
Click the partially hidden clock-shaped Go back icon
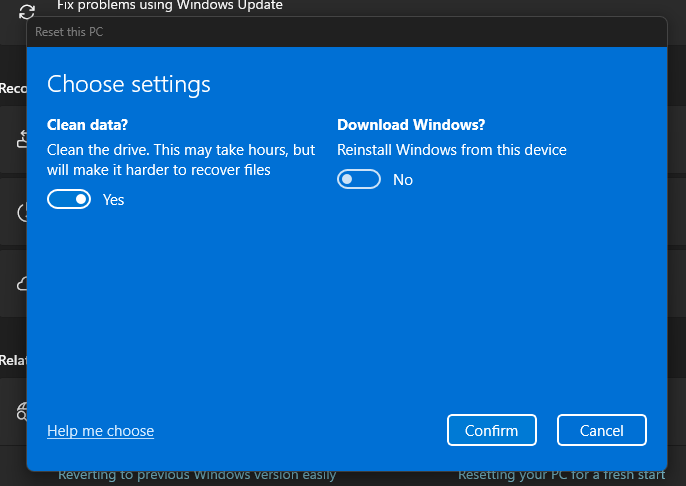pyautogui.click(x=22, y=212)
